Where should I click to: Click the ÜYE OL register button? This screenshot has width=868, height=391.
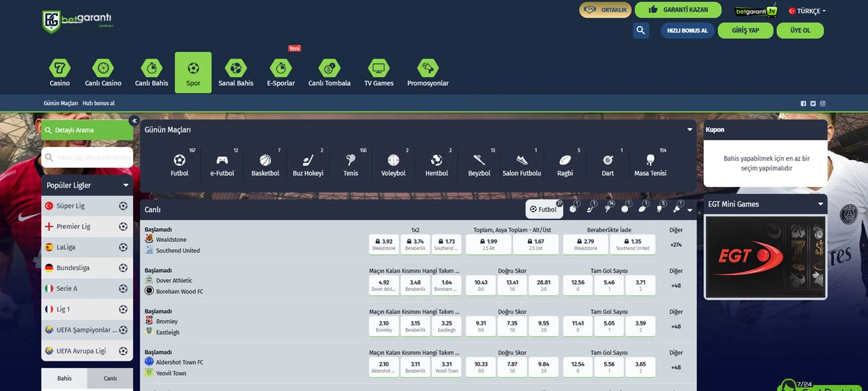point(800,30)
